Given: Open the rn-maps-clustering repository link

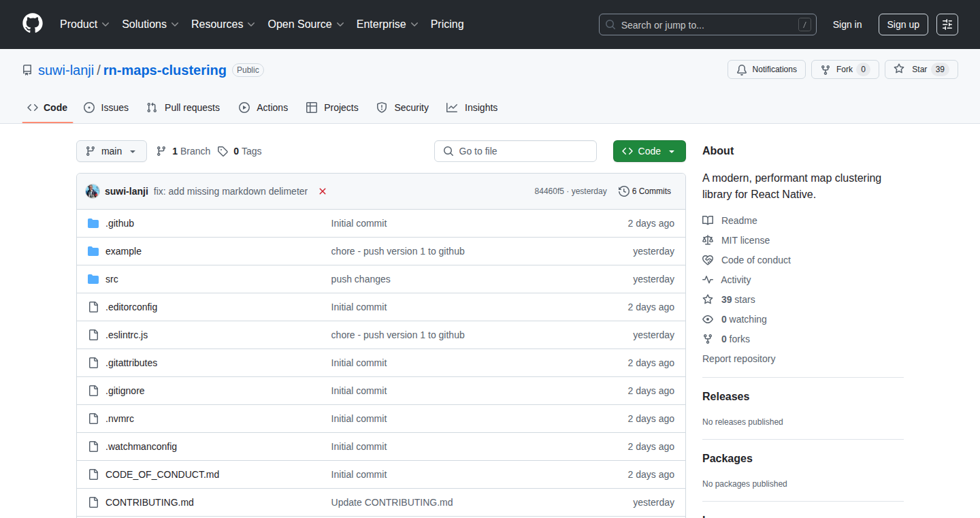Looking at the screenshot, I should pos(165,70).
